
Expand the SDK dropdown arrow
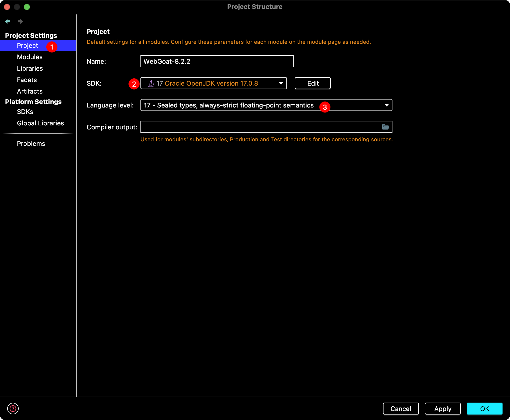[281, 83]
